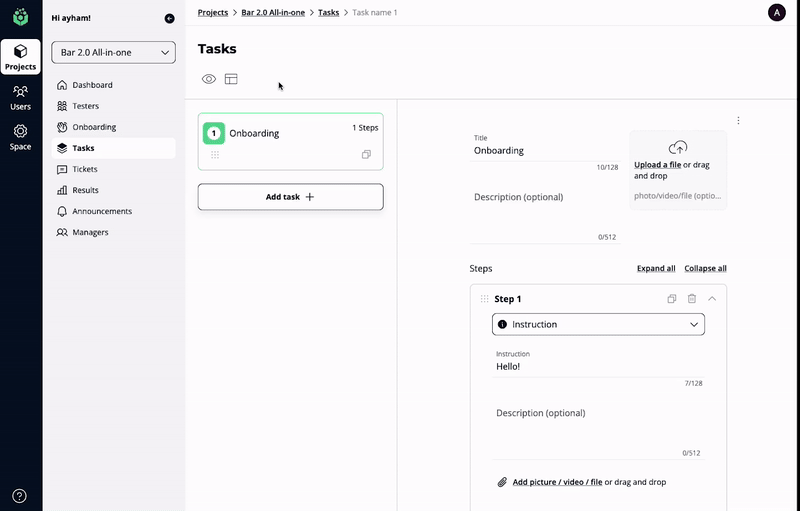Collapse the sidebar with the back arrow

tap(169, 18)
